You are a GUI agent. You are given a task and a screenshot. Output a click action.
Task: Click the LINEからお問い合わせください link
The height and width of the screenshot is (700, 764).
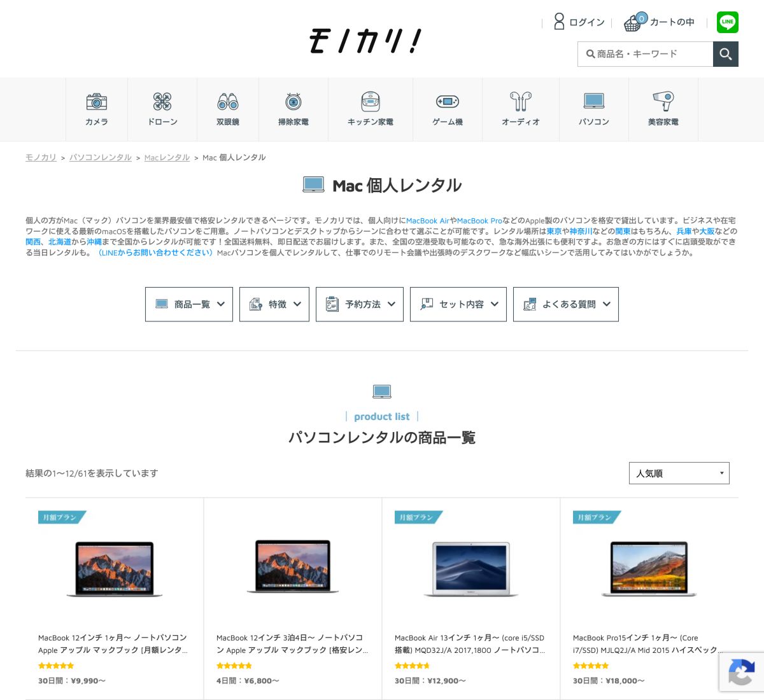pos(155,253)
